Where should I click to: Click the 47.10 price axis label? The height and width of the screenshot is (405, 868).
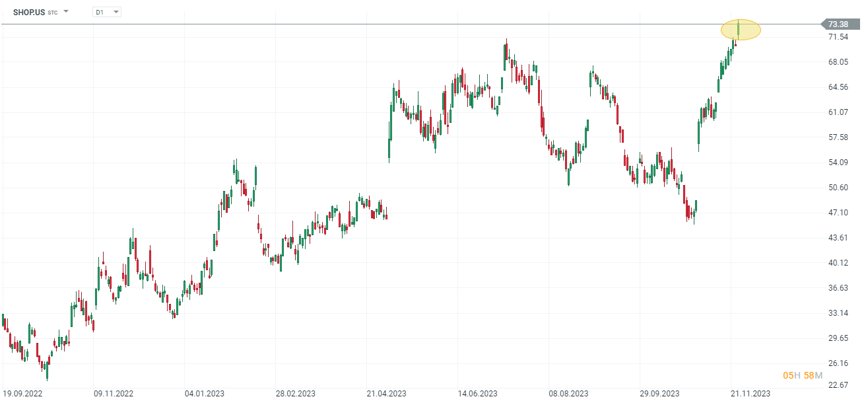point(838,213)
